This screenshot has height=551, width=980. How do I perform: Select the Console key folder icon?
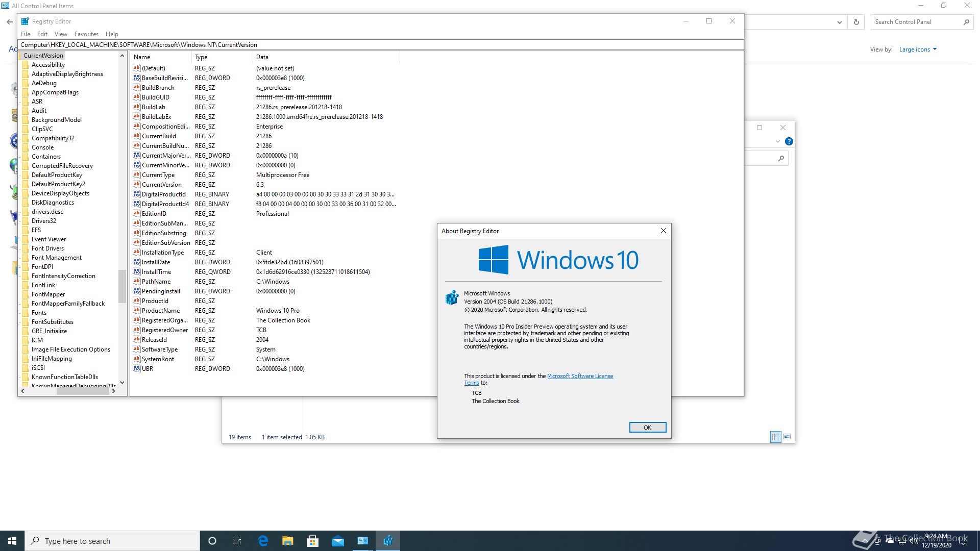click(25, 147)
